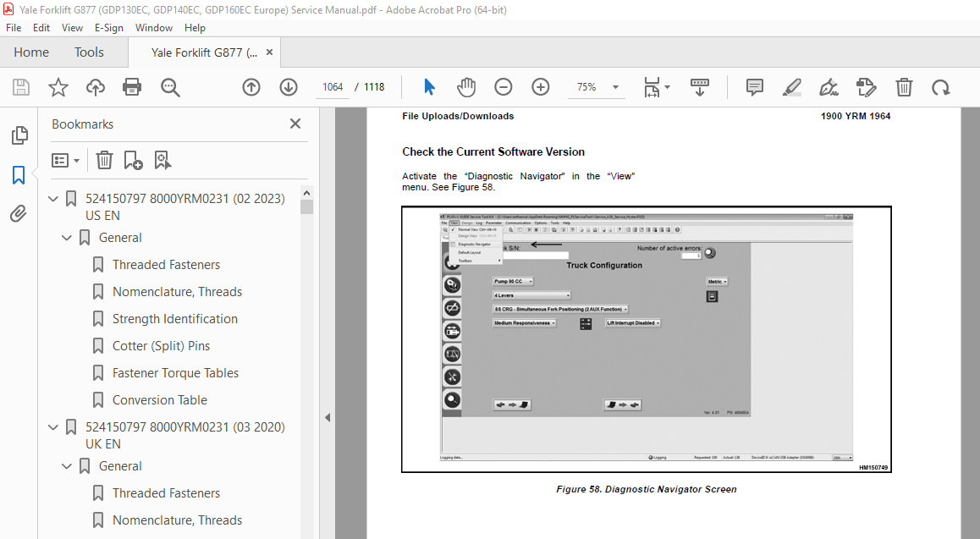Screen dimensions: 980x539
Task: Open the File menu
Action: [14, 27]
